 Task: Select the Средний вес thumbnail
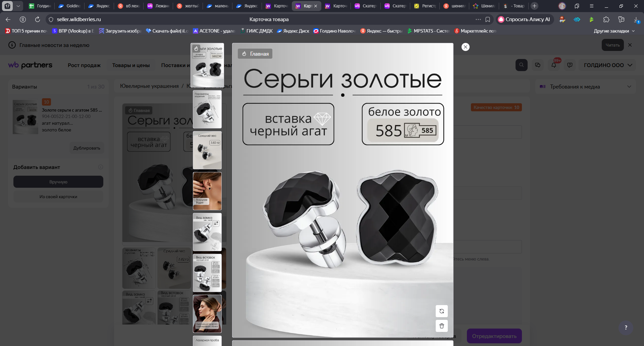pos(207,150)
